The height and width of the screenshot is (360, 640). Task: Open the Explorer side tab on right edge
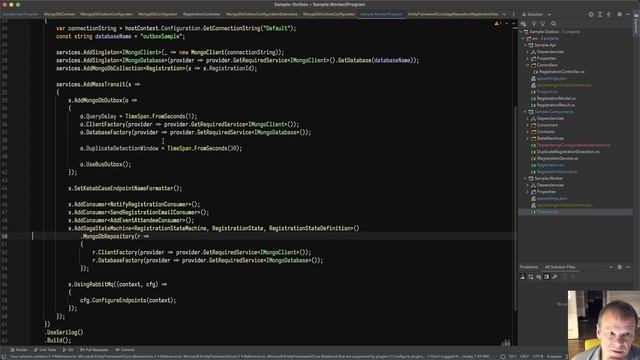click(x=636, y=24)
